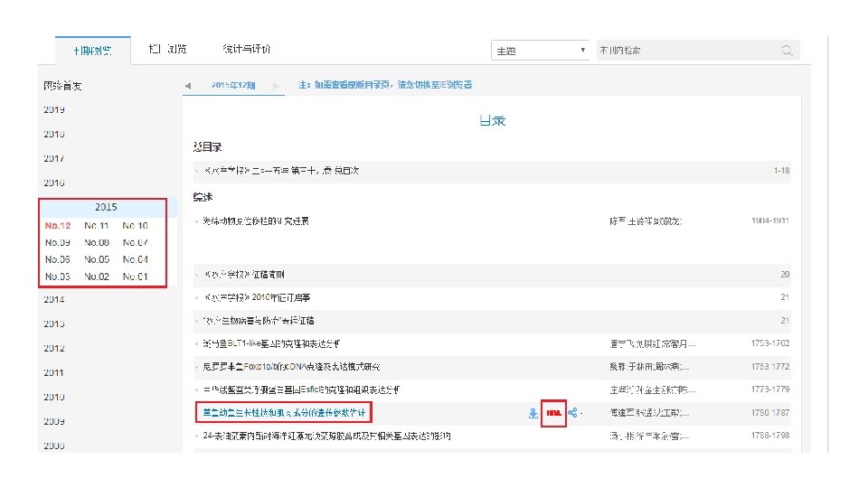Expand year 2009 in the sidebar
This screenshot has height=488, width=868.
click(54, 421)
